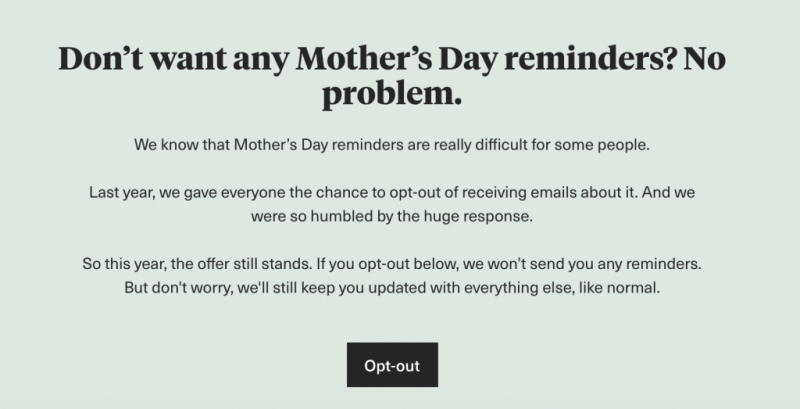
Task: Click the line "were so humbled by the huge response."
Action: (x=392, y=216)
